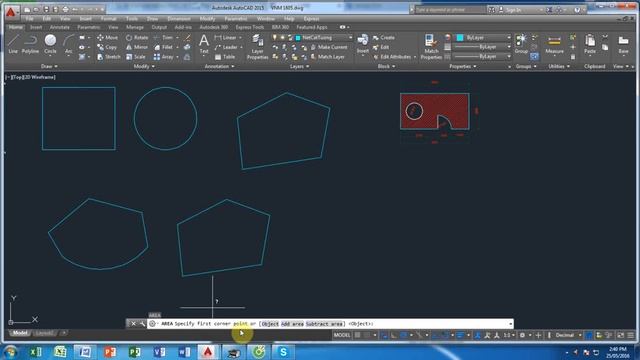The width and height of the screenshot is (640, 360).
Task: Toggle annotation visibility in status bar
Action: click(478, 335)
